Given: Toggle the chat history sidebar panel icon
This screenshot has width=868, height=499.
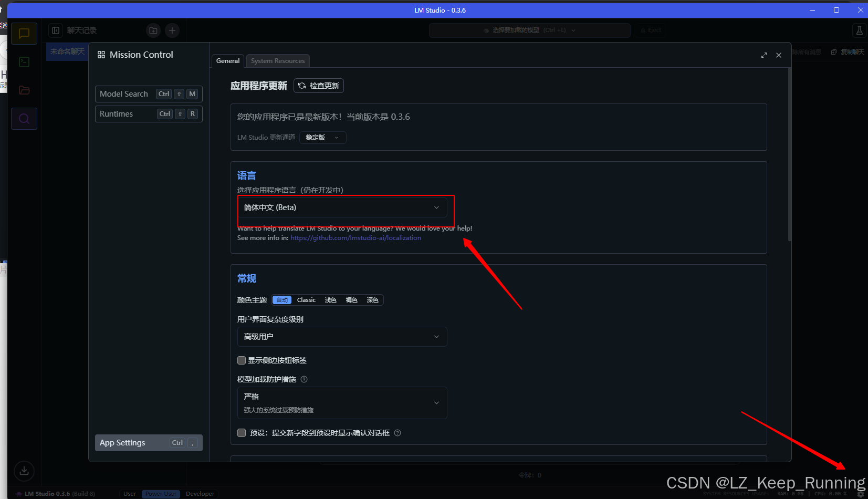Looking at the screenshot, I should (56, 30).
